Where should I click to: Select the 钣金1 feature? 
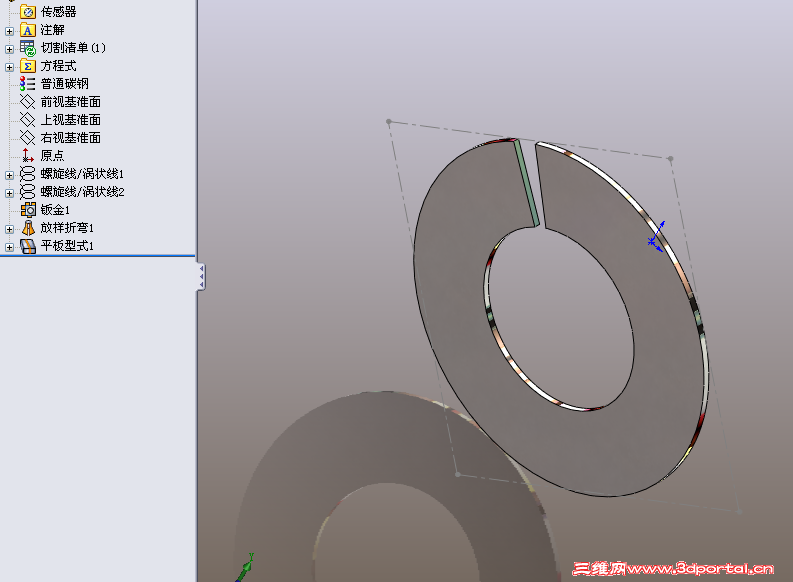55,210
